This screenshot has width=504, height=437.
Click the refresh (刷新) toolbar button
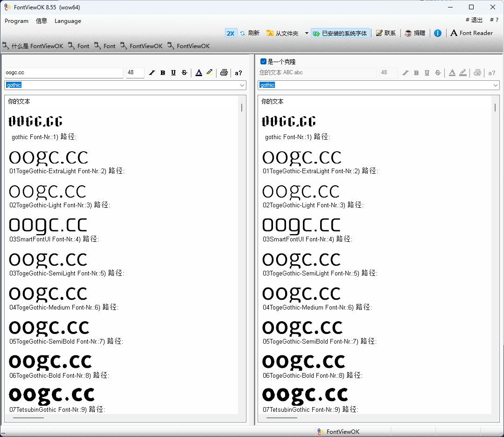(249, 33)
